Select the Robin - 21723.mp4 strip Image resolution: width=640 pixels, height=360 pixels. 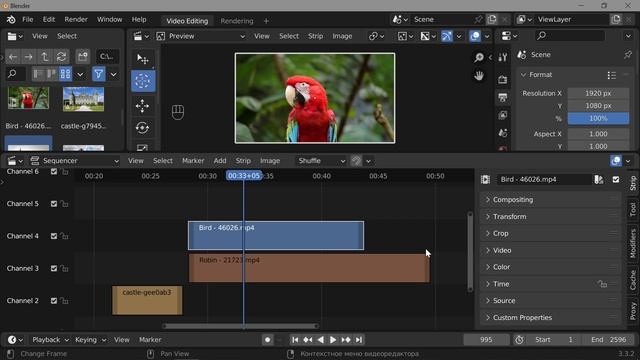(309, 268)
